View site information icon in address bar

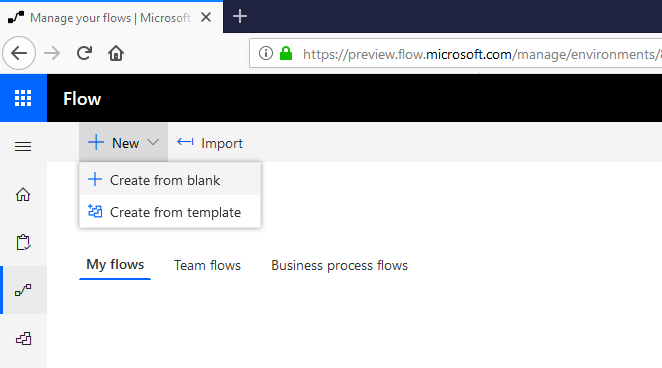[266, 53]
